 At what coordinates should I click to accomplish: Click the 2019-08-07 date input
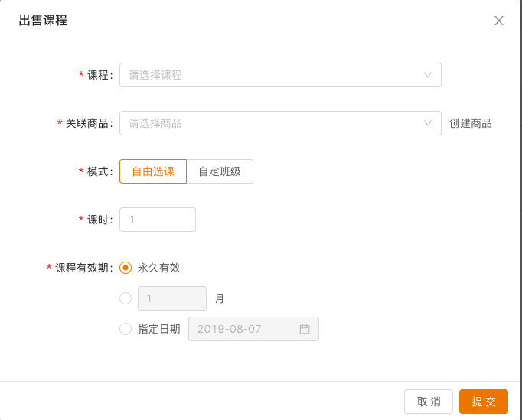243,329
